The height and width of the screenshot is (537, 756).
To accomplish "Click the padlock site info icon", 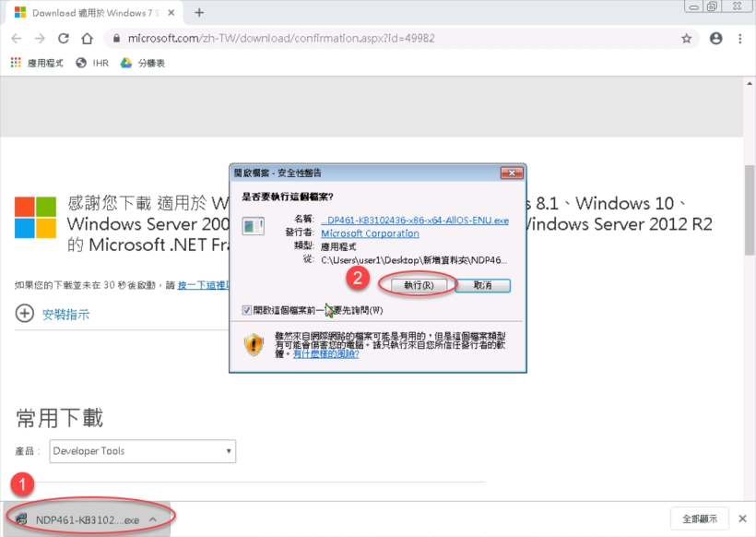I will (116, 39).
